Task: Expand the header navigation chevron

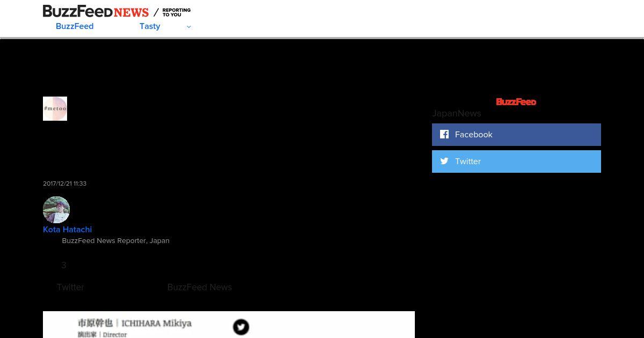Action: (188, 26)
